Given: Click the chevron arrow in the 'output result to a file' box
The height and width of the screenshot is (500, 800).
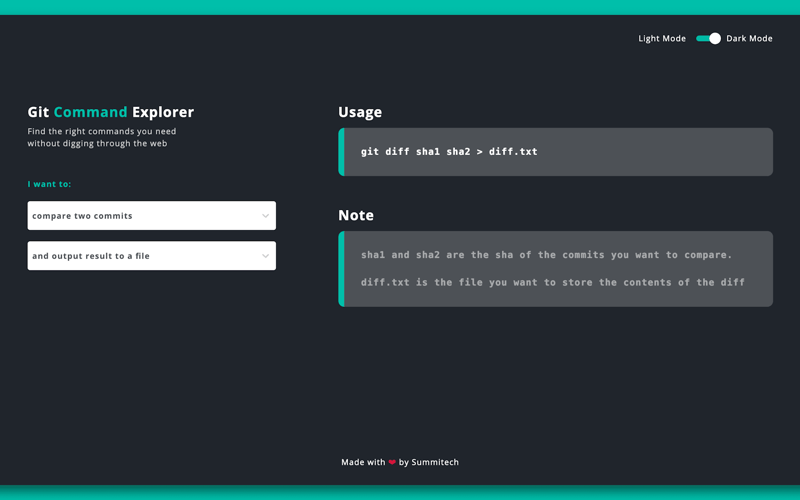Looking at the screenshot, I should point(265,256).
